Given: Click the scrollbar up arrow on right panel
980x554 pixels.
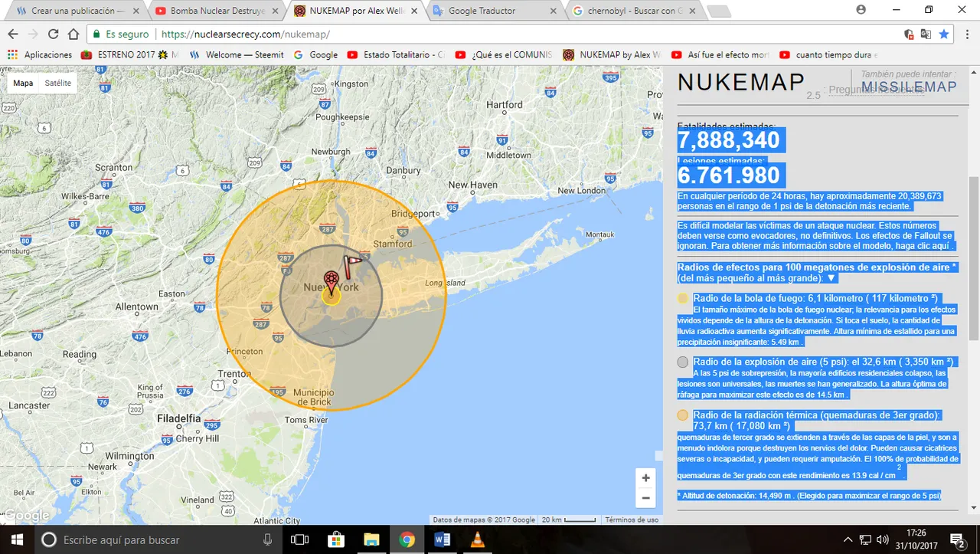Looking at the screenshot, I should [x=974, y=73].
